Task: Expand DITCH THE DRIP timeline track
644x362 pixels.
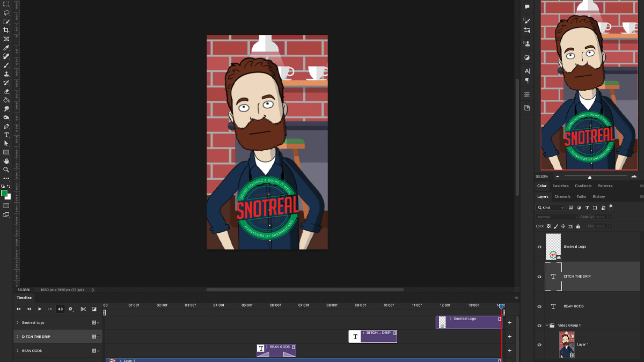Action: pos(18,337)
